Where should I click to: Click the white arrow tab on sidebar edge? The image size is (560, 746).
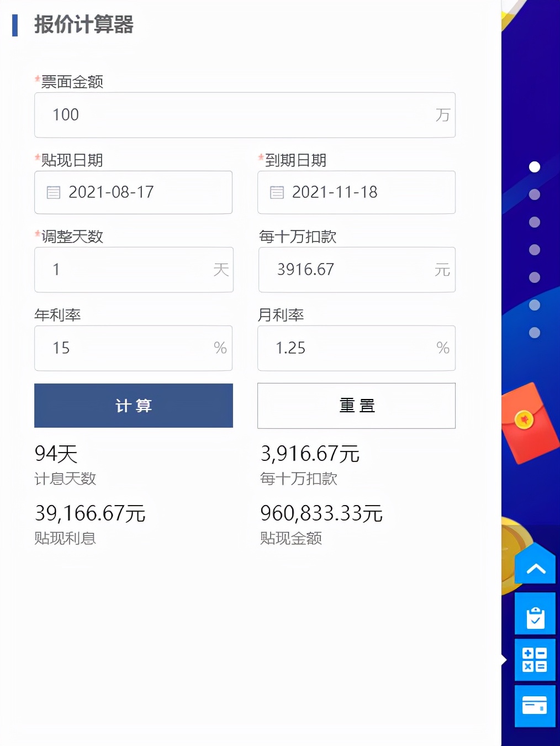[x=503, y=659]
